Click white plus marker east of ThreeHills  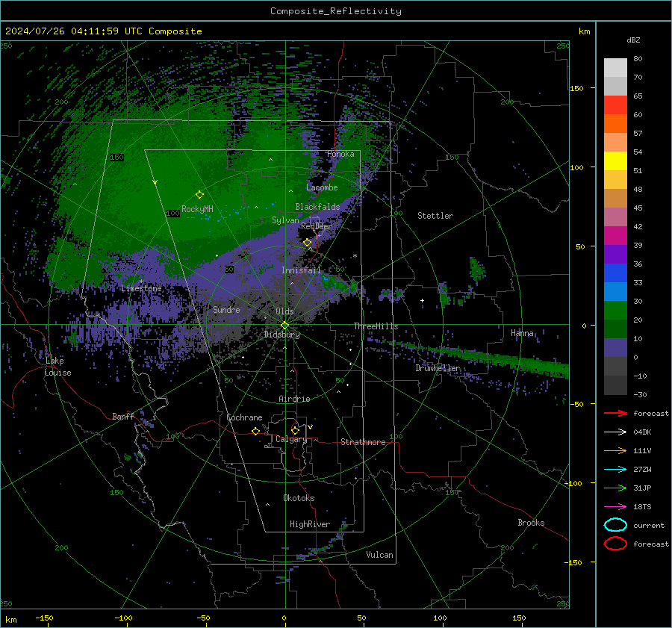click(x=422, y=300)
